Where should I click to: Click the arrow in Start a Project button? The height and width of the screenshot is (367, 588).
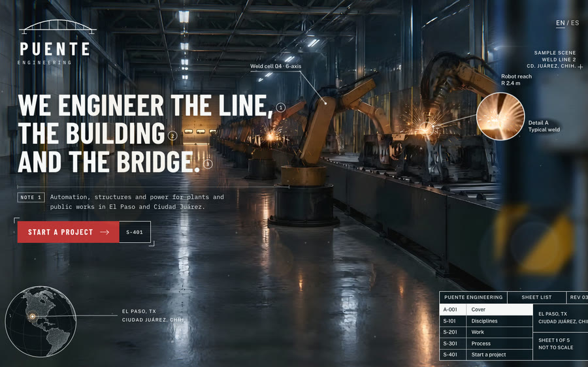pyautogui.click(x=105, y=232)
